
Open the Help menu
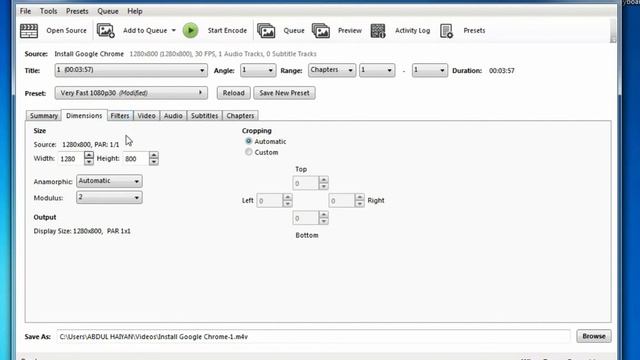[x=135, y=11]
